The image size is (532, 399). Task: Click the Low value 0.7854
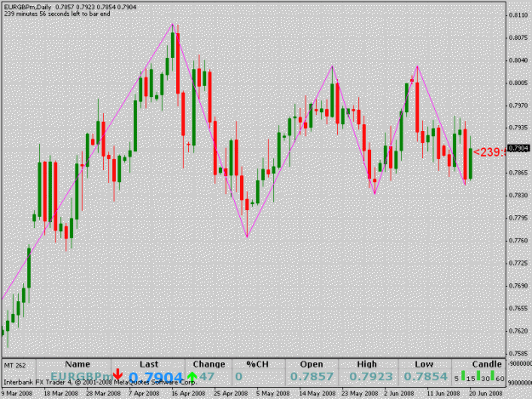pyautogui.click(x=426, y=377)
